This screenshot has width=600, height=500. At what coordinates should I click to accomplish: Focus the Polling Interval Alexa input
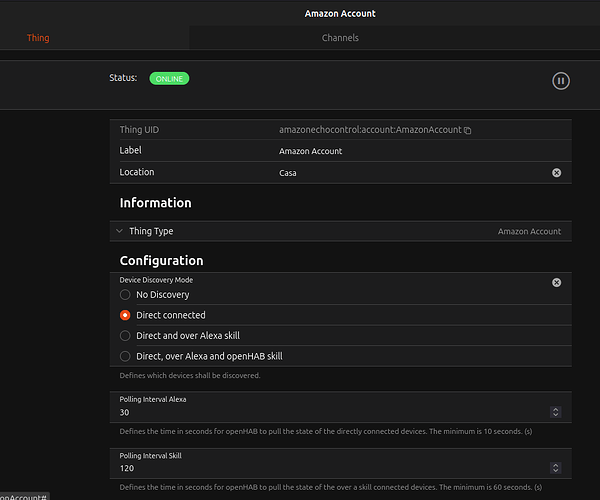pyautogui.click(x=330, y=412)
